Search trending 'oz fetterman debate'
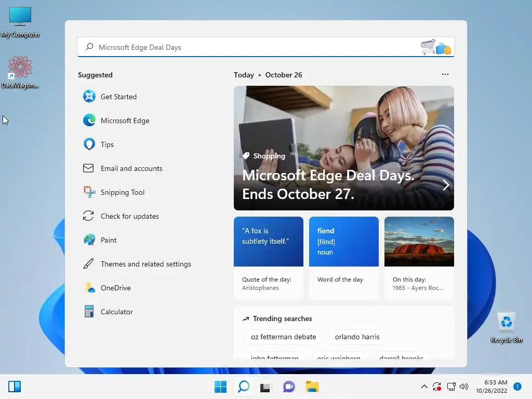The width and height of the screenshot is (532, 399). [283, 337]
